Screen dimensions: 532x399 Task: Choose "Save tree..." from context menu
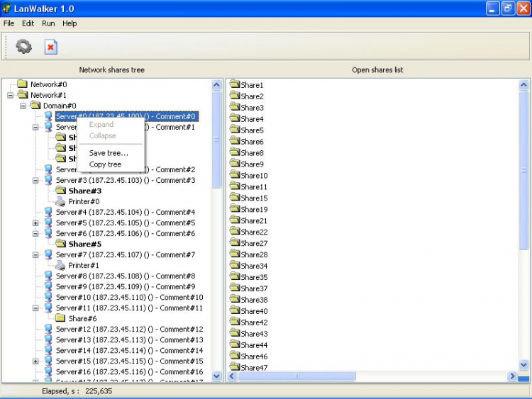click(x=109, y=153)
